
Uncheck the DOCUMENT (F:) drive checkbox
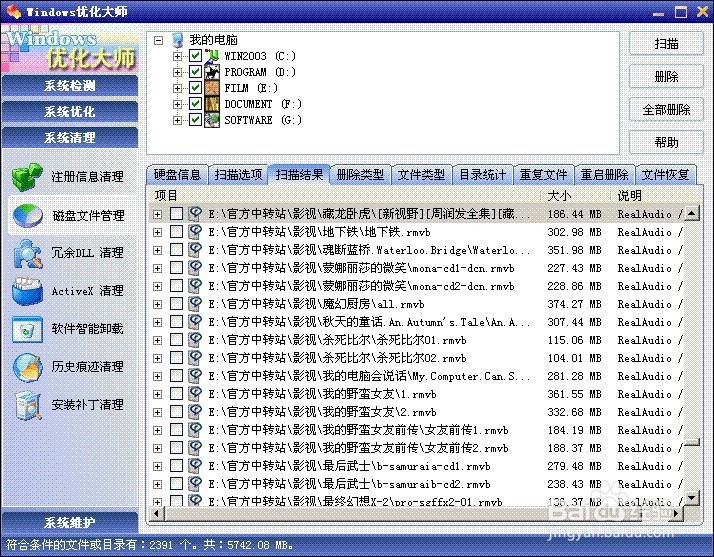tap(195, 104)
